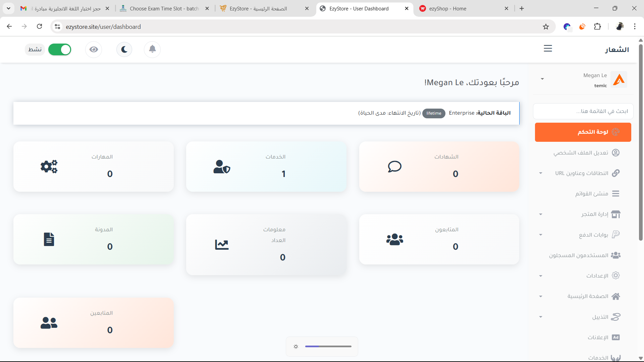Expand the Megan Le profile dropdown
The image size is (644, 362).
click(542, 79)
